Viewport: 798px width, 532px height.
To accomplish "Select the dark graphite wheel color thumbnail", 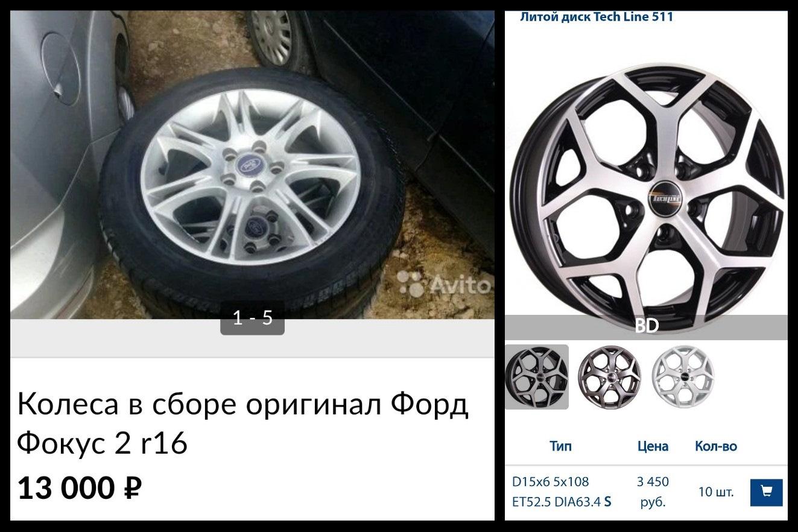I will point(609,377).
